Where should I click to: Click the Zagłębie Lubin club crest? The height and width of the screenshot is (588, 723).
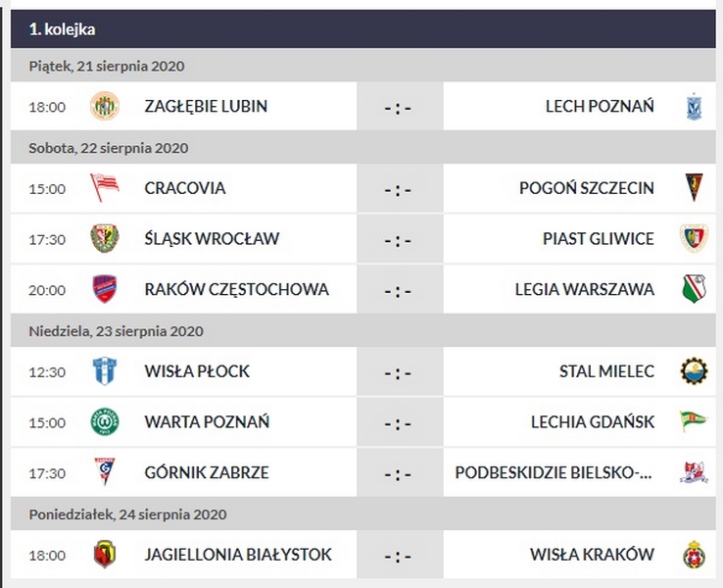104,106
